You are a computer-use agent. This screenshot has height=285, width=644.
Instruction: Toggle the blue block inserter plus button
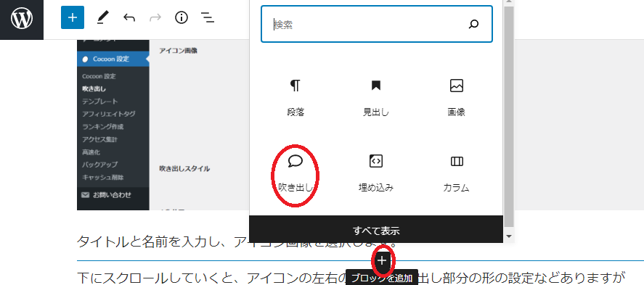tap(73, 17)
